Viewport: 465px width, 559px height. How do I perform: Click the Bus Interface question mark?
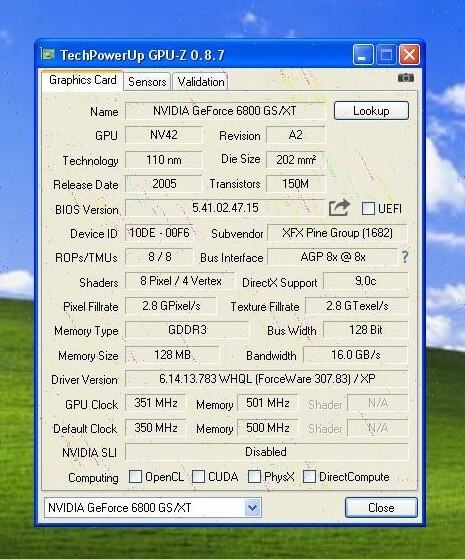405,257
